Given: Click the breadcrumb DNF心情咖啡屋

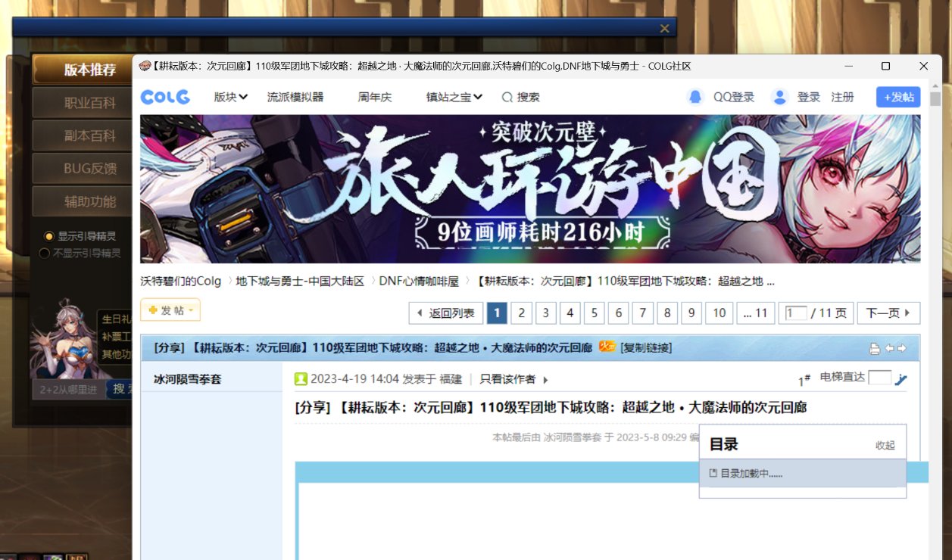Looking at the screenshot, I should coord(419,281).
